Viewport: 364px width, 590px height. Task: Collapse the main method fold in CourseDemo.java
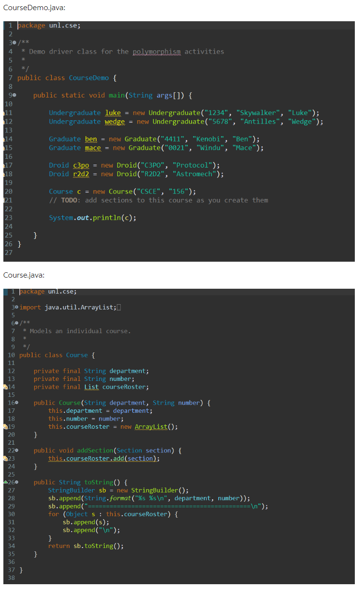click(x=14, y=95)
